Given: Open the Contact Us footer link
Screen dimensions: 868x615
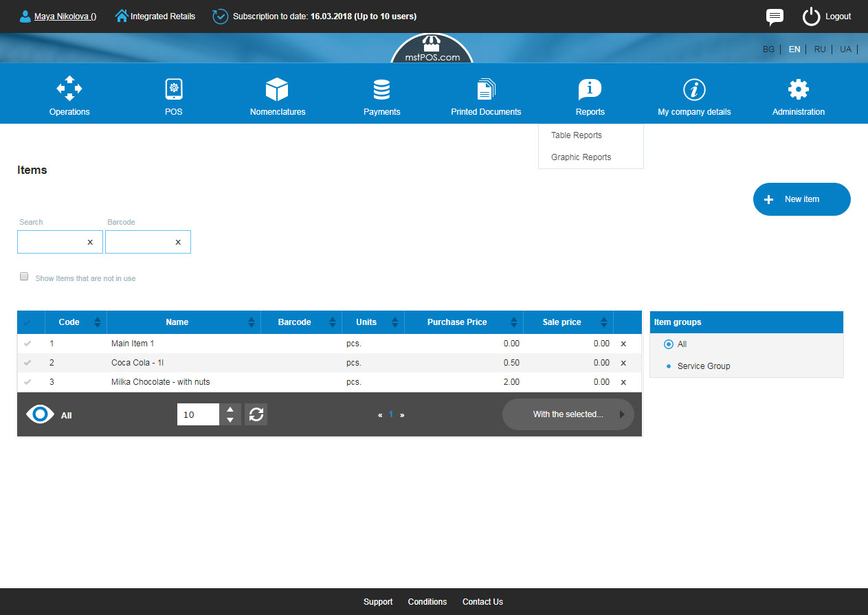Looking at the screenshot, I should click(482, 602).
